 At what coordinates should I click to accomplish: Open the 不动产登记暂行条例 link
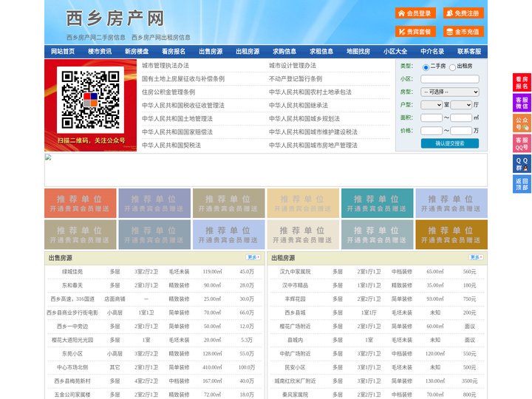coord(296,79)
